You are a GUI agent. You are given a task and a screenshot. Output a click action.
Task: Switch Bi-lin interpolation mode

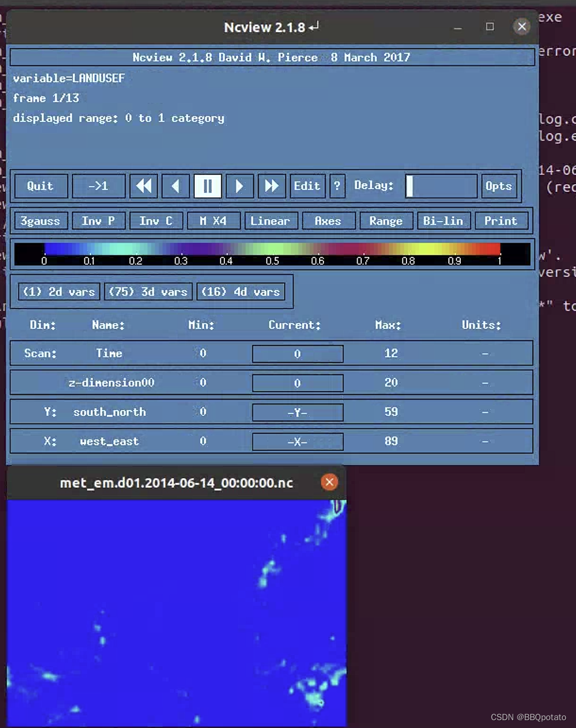[x=443, y=221]
